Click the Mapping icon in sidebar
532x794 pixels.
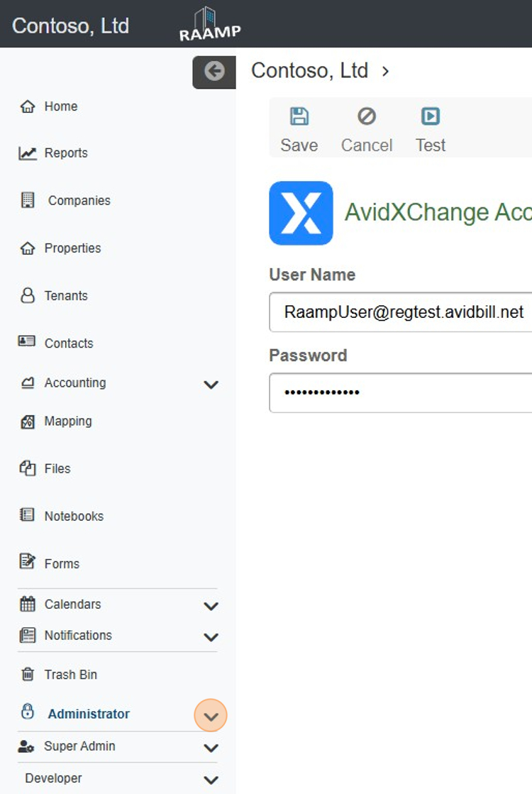[x=28, y=421]
